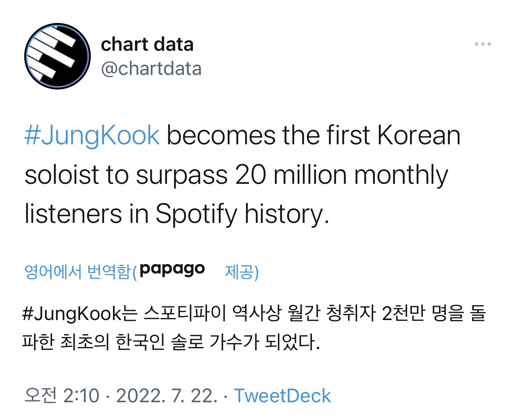Open the three-dot more options menu
Image resolution: width=518 pixels, height=420 pixels.
(482, 44)
